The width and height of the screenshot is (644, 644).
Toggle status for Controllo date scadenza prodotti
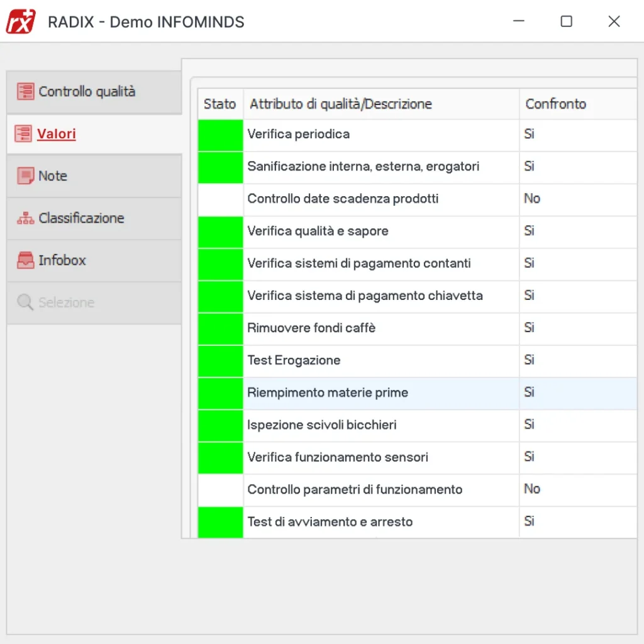tap(219, 199)
